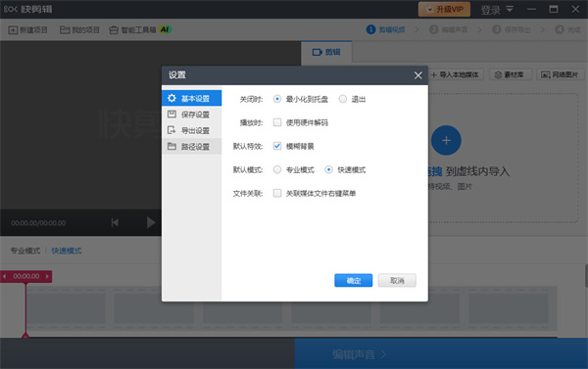This screenshot has width=588, height=369.
Task: Open the 保存设置 settings category
Action: click(192, 115)
